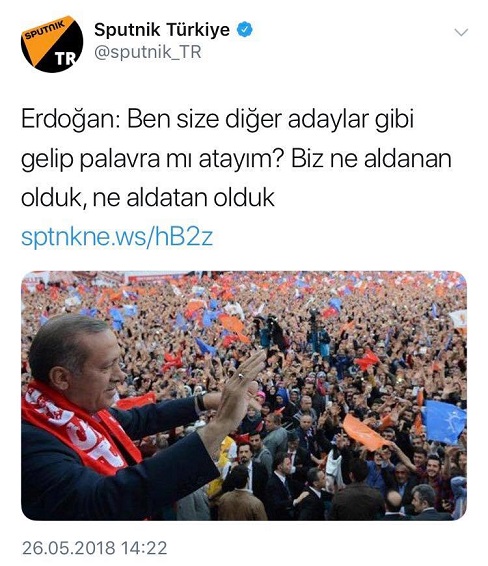Click the "ne aldatan olduk" text line
Image resolution: width=488 pixels, height=566 pixels.
coord(184,198)
